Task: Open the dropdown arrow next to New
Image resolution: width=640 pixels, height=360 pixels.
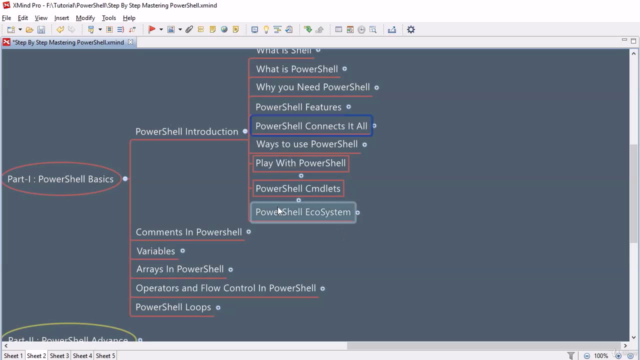Action: point(20,30)
